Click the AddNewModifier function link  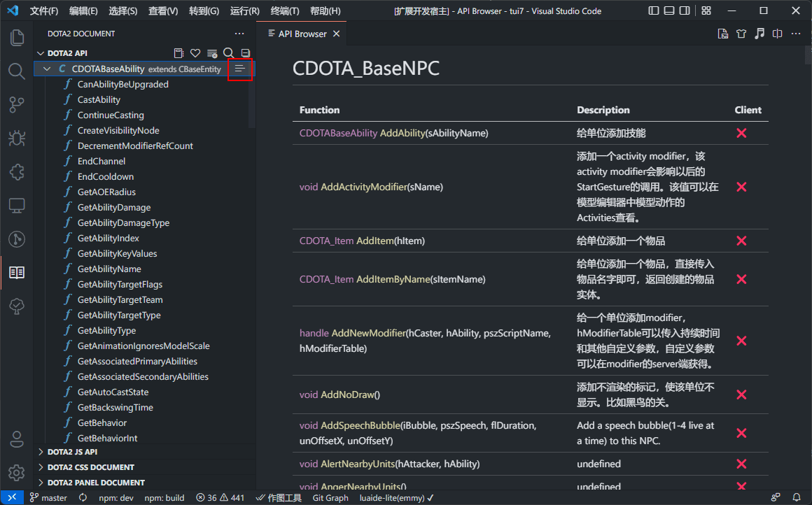pos(368,333)
